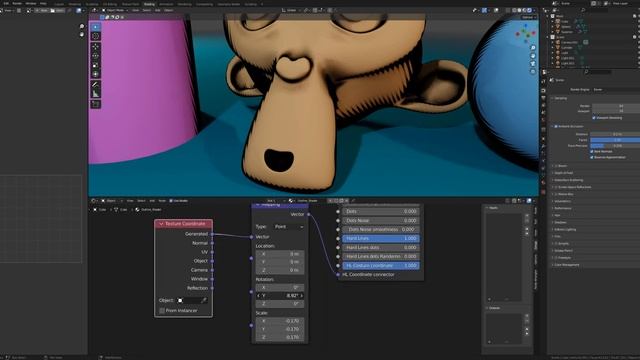The height and width of the screenshot is (360, 640).
Task: Select the Cursor tool in viewport toolbar
Action: tap(96, 36)
